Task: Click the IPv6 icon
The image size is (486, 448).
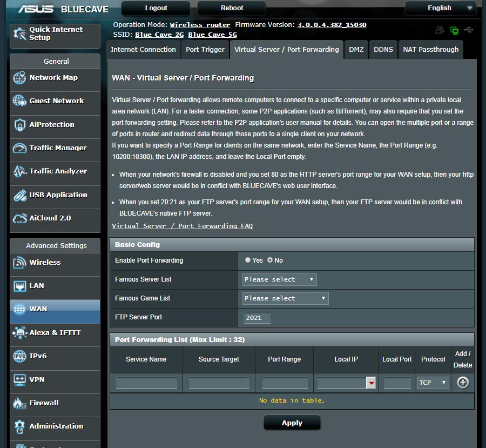Action: point(19,356)
